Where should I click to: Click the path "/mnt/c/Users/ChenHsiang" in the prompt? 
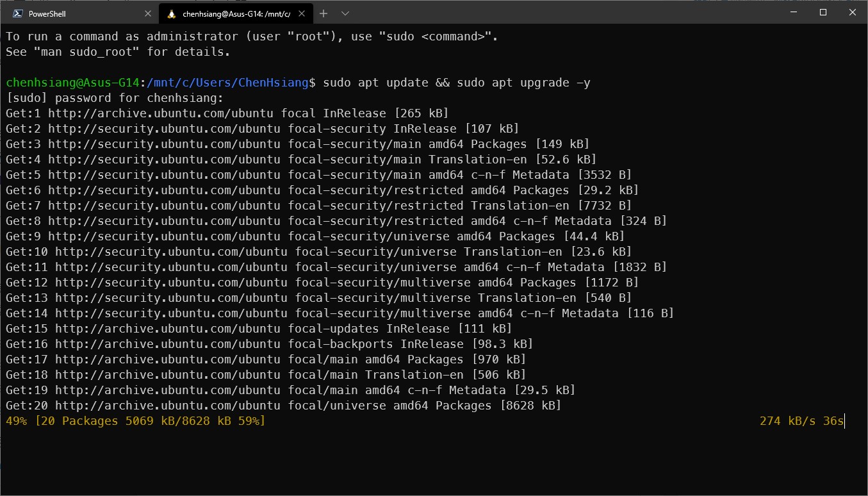(x=227, y=83)
